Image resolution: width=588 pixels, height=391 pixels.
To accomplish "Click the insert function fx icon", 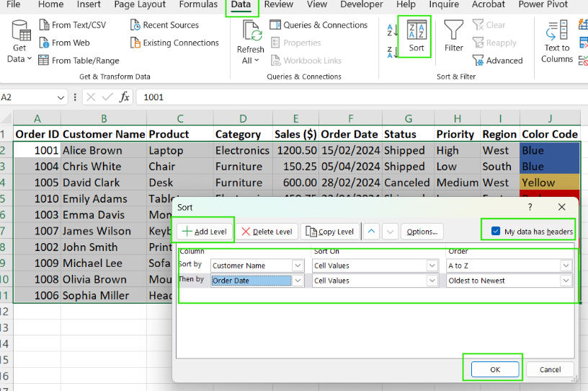I will 125,97.
